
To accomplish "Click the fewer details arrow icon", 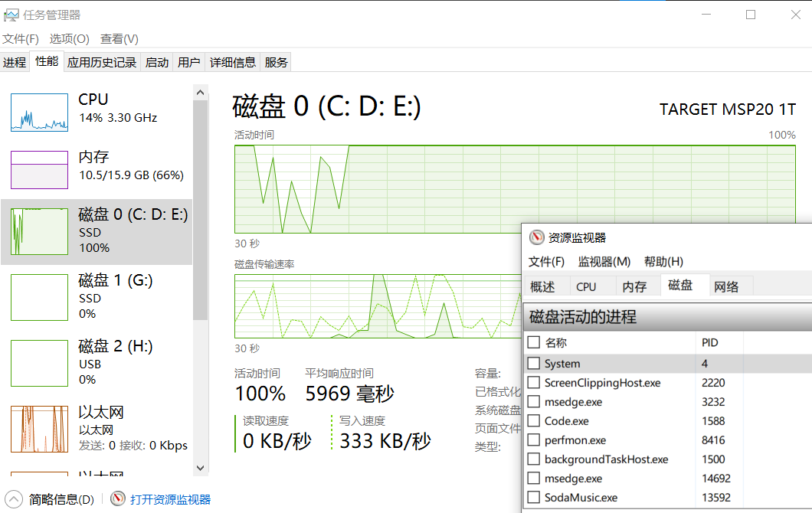I will point(14,499).
